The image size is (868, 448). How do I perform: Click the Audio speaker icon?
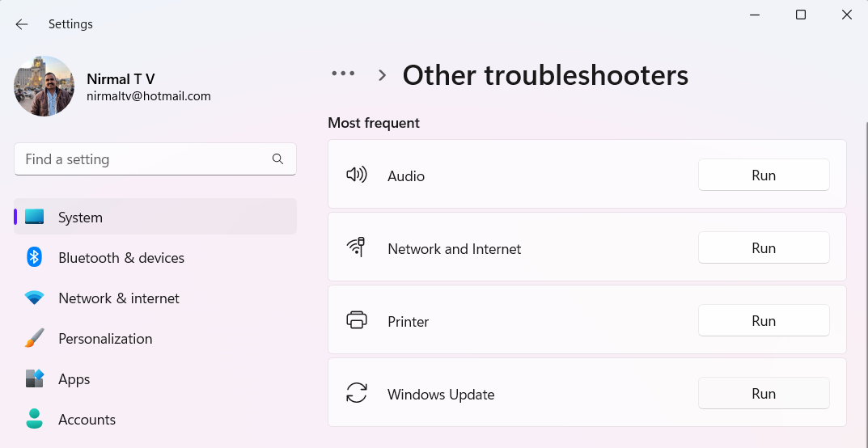357,175
